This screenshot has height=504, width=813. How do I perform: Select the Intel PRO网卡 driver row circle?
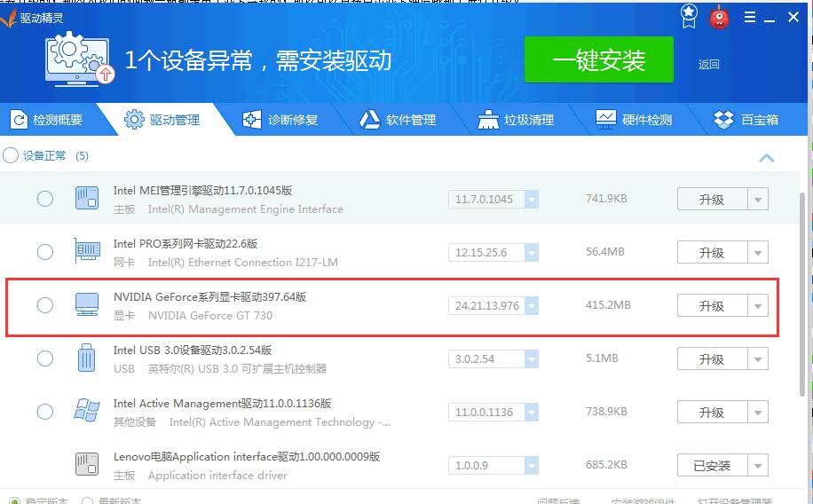(45, 252)
